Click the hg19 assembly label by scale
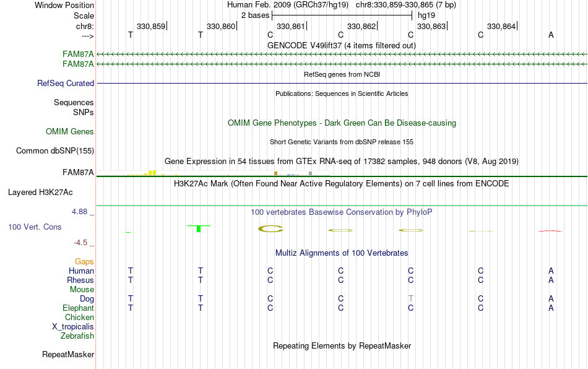The width and height of the screenshot is (588, 369). 426,15
